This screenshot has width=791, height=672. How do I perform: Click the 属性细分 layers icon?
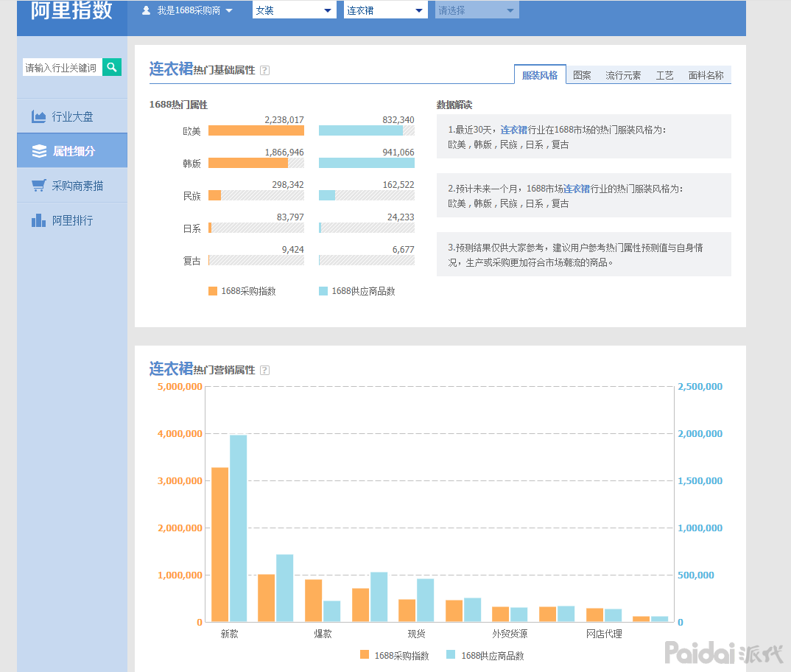[39, 151]
